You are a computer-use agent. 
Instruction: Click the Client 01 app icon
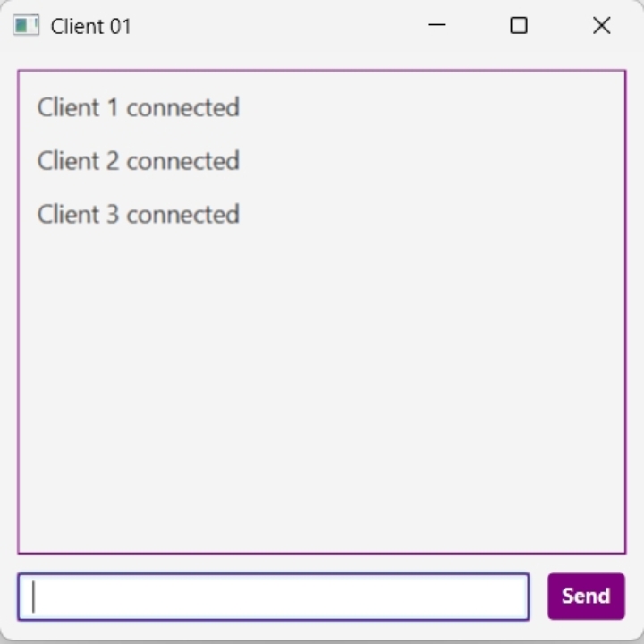[25, 26]
